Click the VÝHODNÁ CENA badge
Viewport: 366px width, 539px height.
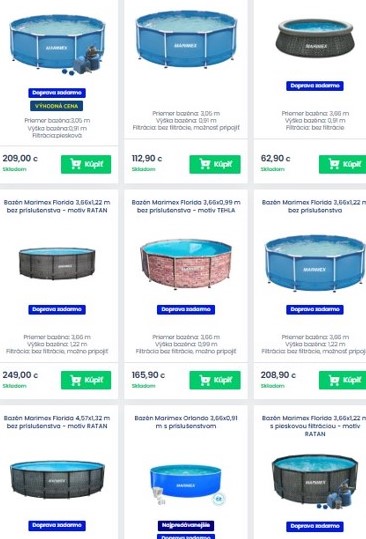(x=57, y=106)
